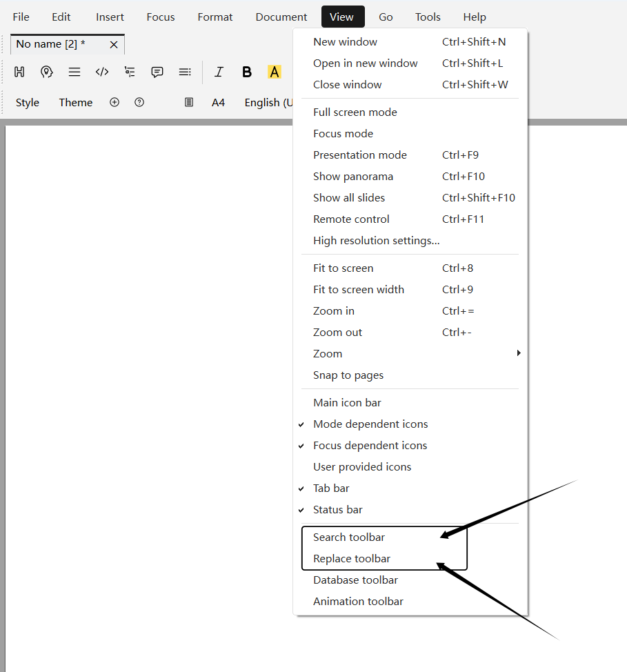
Task: Apply bold formatting with the B icon
Action: coord(247,72)
